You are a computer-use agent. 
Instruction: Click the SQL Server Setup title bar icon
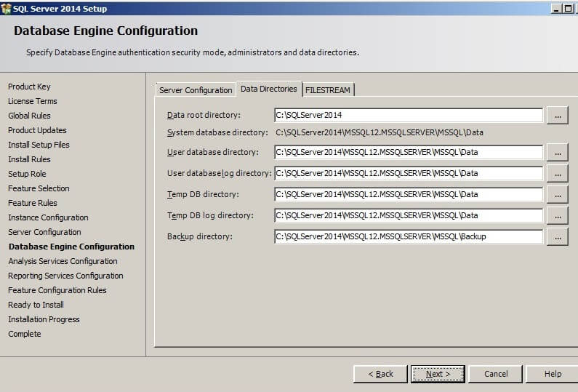tap(7, 9)
